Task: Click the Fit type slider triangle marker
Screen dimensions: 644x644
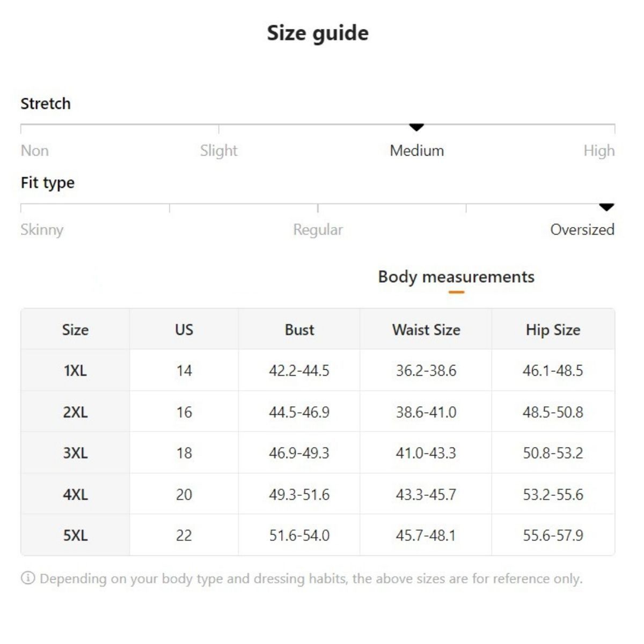Action: (x=606, y=207)
